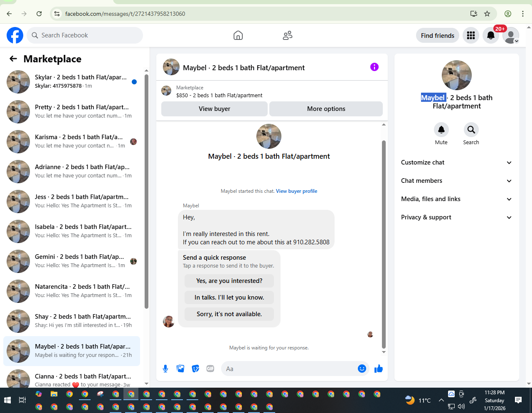Mute the Maybel conversation bell icon
This screenshot has height=413, width=532.
441,130
